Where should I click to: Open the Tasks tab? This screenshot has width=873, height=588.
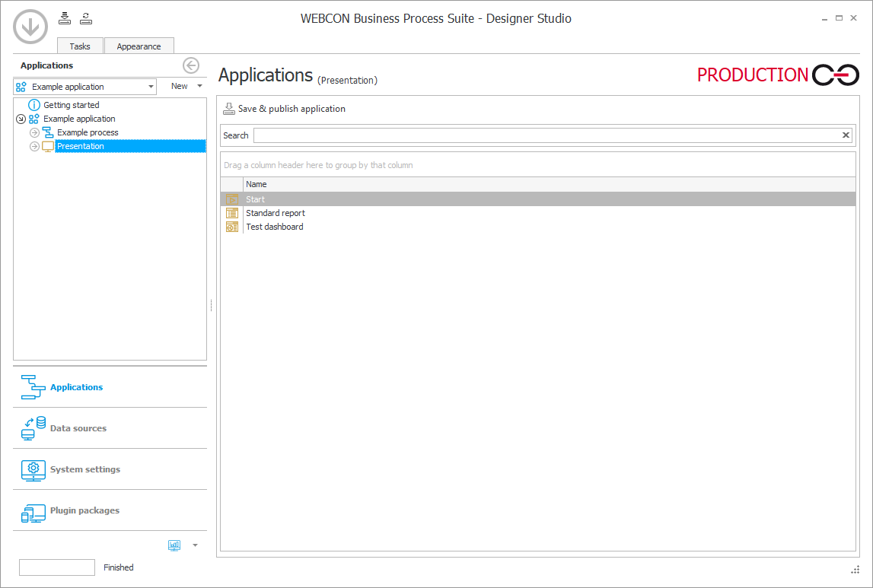80,46
